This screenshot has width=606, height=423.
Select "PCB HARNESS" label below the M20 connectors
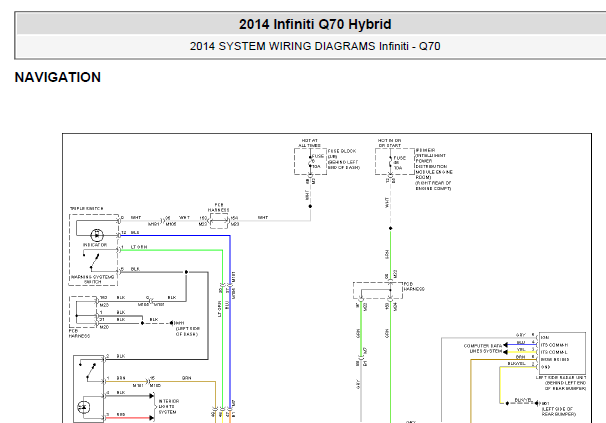click(x=79, y=334)
